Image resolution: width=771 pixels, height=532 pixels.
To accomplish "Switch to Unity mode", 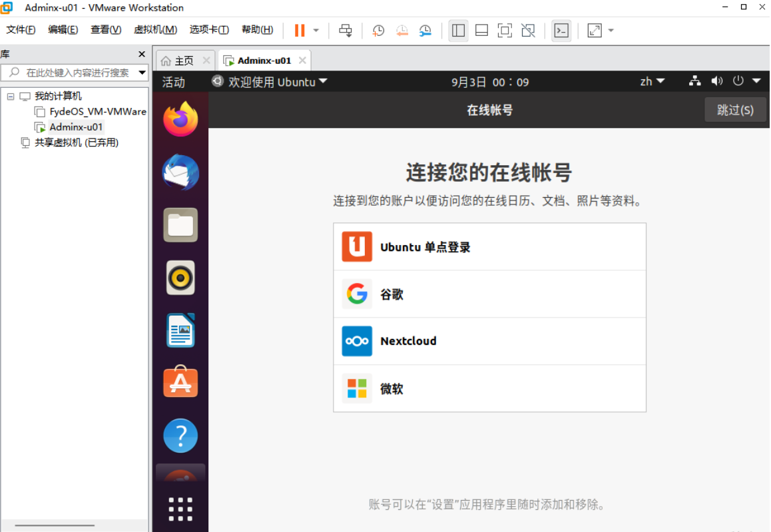I will 528,31.
